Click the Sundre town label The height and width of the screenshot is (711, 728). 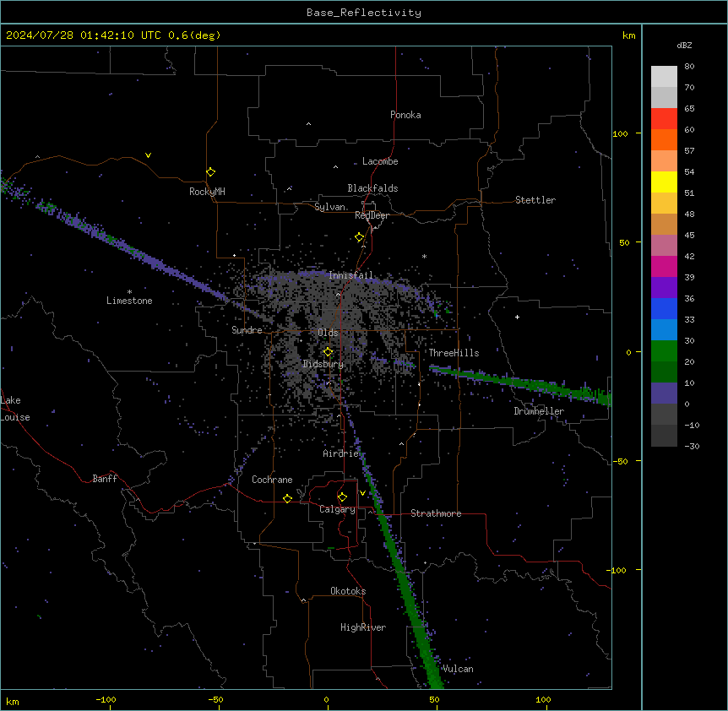coord(247,330)
